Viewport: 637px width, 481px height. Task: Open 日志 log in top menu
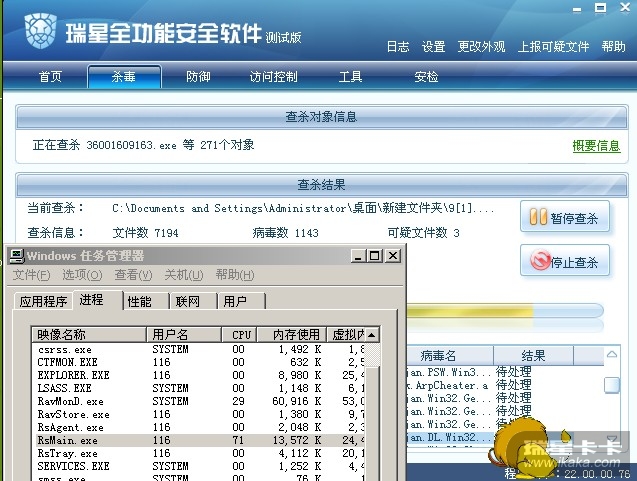pyautogui.click(x=398, y=47)
